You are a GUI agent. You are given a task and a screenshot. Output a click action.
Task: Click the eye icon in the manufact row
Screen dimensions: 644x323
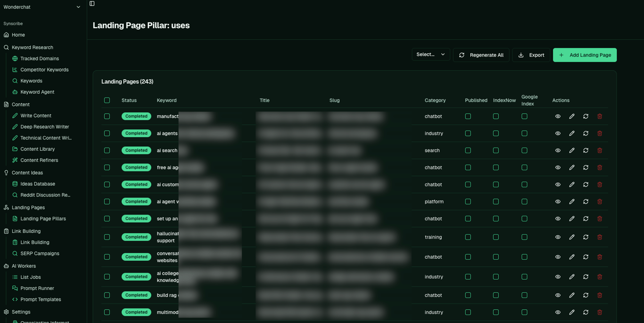558,116
